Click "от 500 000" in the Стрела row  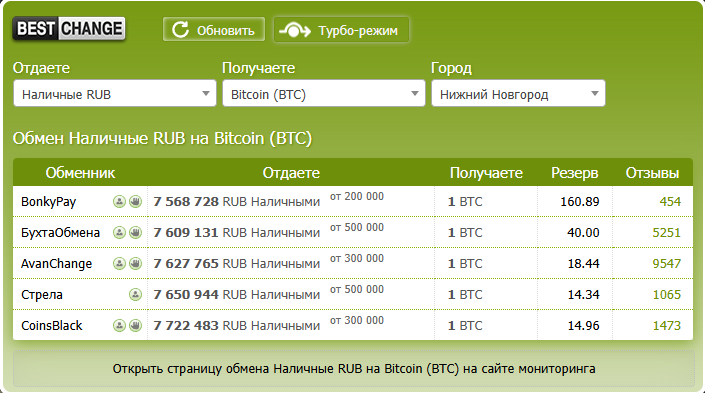[357, 290]
